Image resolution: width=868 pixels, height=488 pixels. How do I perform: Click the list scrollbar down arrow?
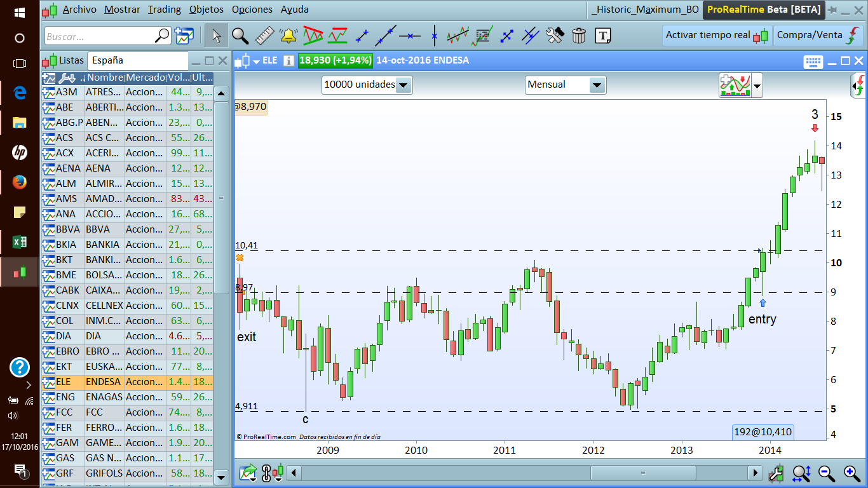point(221,477)
